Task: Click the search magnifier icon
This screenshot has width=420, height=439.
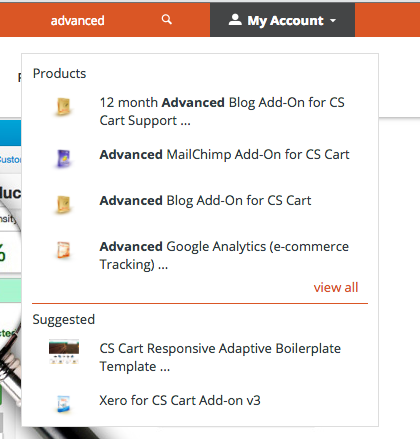Action: pyautogui.click(x=167, y=20)
